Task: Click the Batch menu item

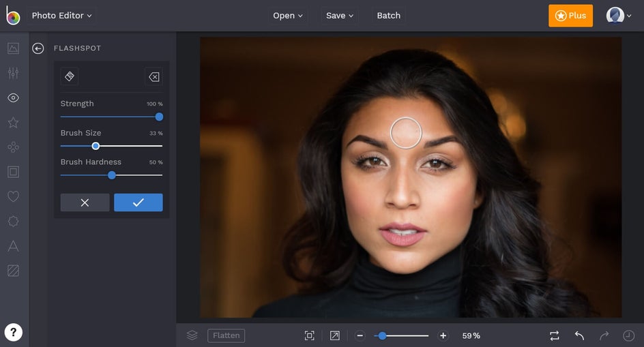Action: (x=389, y=16)
